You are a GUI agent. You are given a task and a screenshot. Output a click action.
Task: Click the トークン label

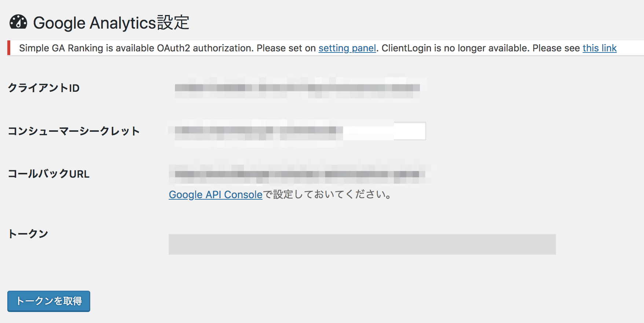(28, 234)
